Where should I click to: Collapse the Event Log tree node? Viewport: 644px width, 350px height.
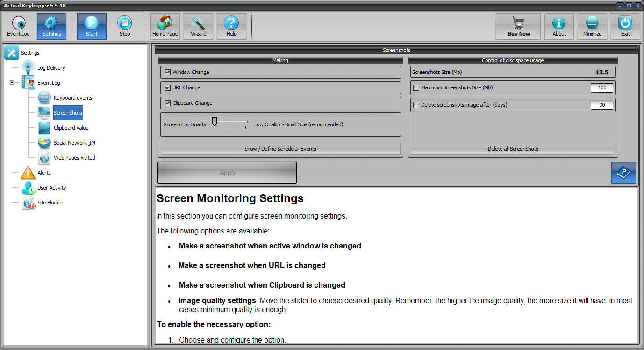pyautogui.click(x=12, y=83)
